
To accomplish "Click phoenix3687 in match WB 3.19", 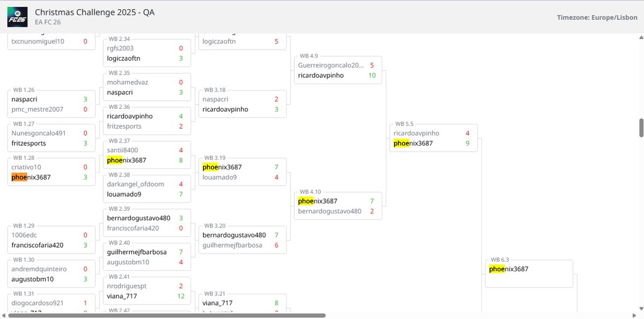I will [222, 167].
